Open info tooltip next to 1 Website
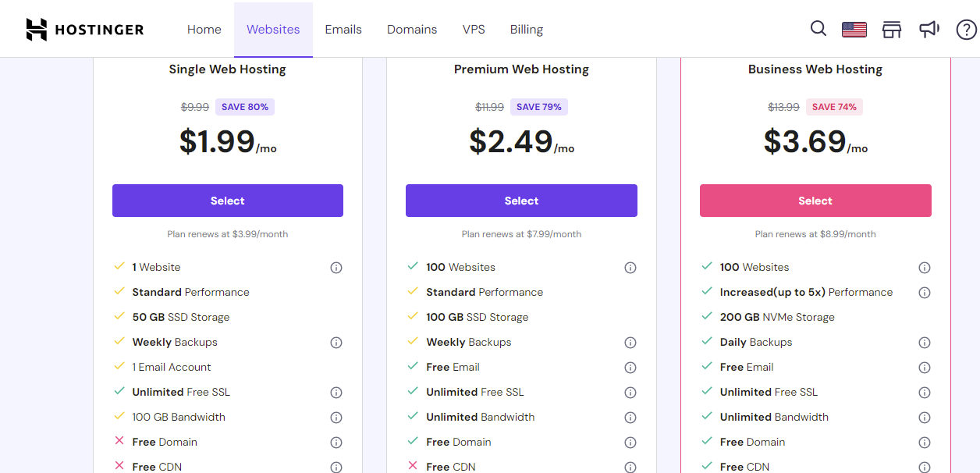This screenshot has height=473, width=980. click(336, 267)
